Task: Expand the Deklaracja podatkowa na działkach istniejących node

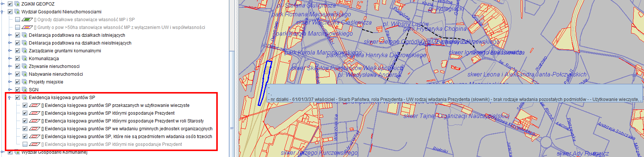Action: pos(10,35)
